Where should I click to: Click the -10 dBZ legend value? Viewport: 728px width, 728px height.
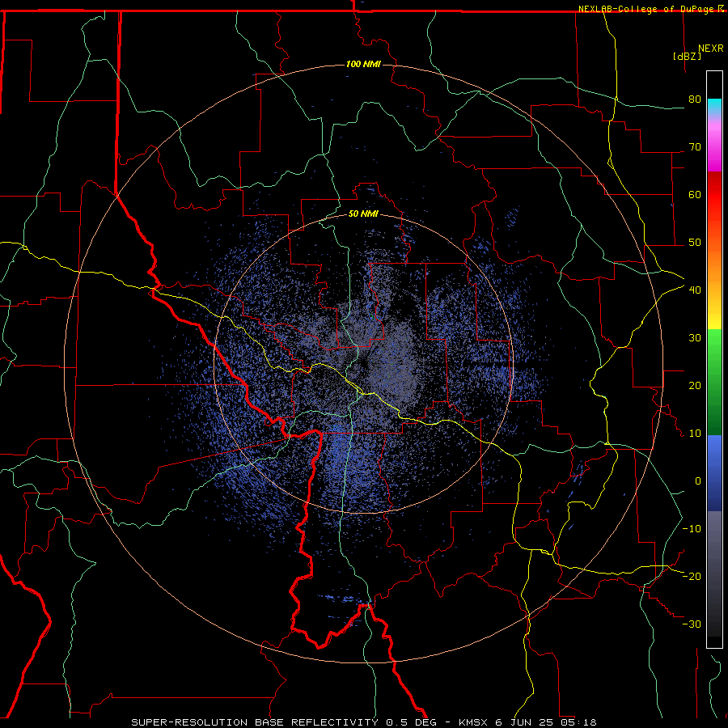click(x=692, y=529)
